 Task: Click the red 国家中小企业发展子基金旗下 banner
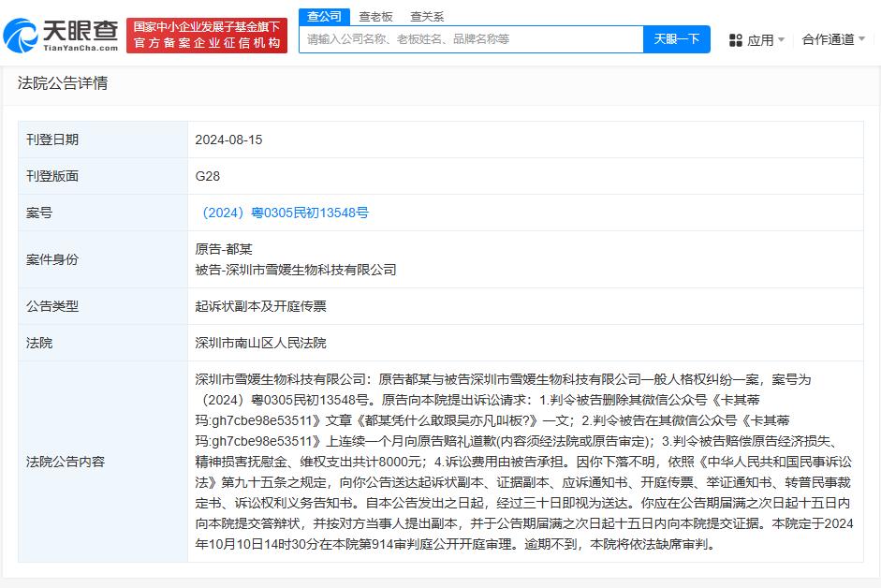click(x=207, y=36)
